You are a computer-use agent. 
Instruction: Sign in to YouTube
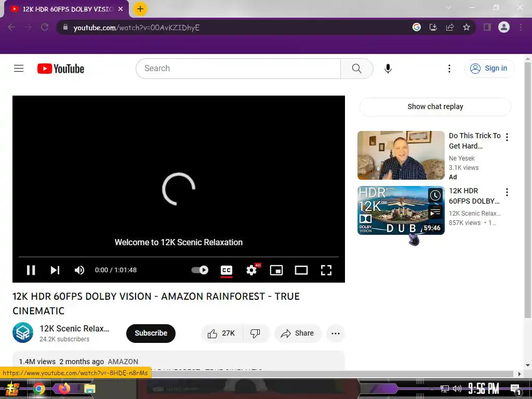point(489,69)
